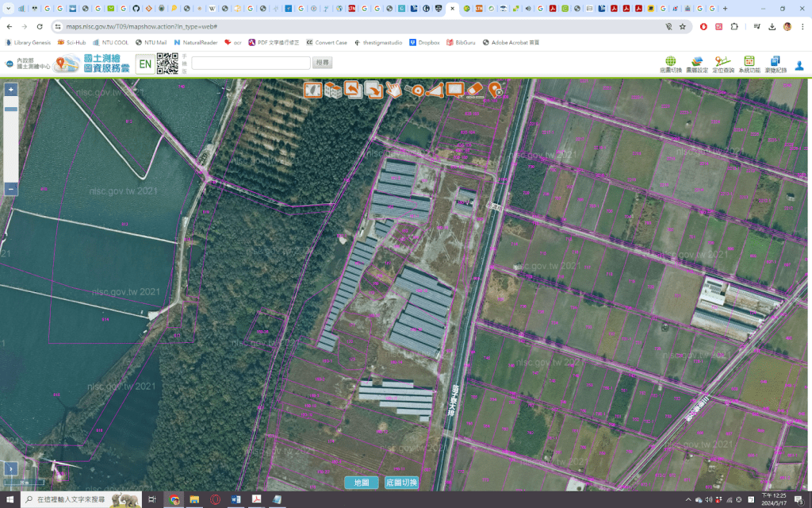Toggle basemap with bottom 底圖切換 button
Image resolution: width=812 pixels, height=508 pixels.
pyautogui.click(x=401, y=483)
